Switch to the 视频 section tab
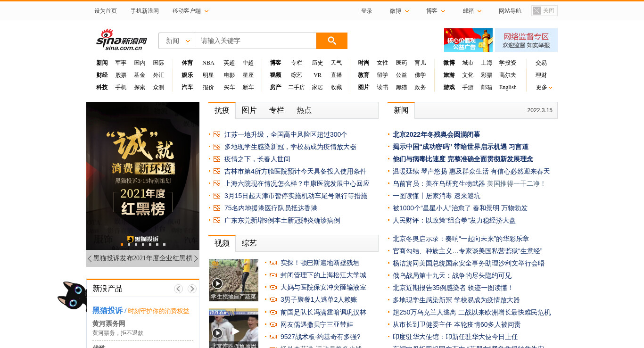This screenshot has width=644, height=348. (x=222, y=243)
